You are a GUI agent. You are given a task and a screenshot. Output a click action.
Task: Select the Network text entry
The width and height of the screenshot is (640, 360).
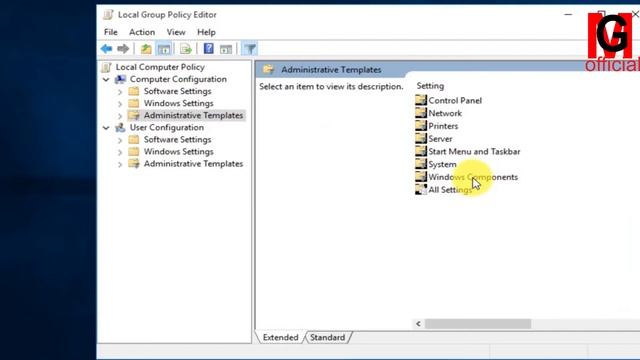445,113
